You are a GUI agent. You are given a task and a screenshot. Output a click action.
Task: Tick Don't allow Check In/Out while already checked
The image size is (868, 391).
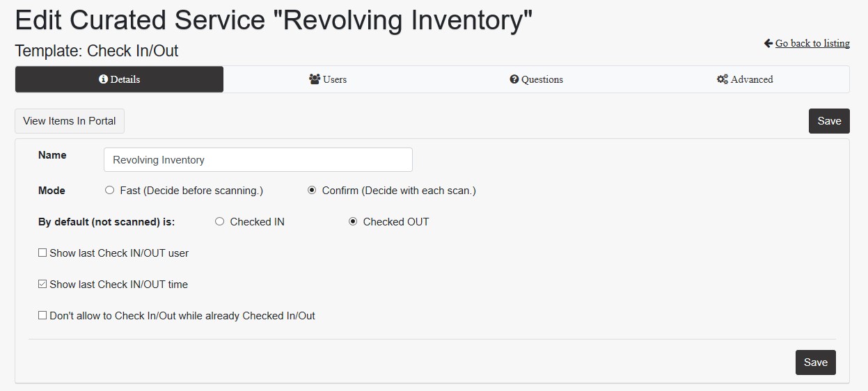click(x=42, y=316)
